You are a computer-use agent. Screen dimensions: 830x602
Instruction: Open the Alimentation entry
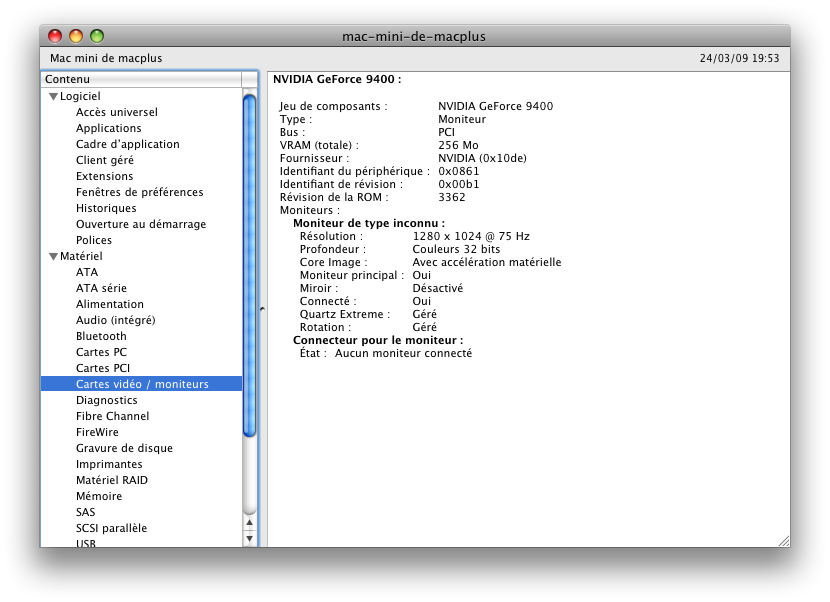[110, 304]
